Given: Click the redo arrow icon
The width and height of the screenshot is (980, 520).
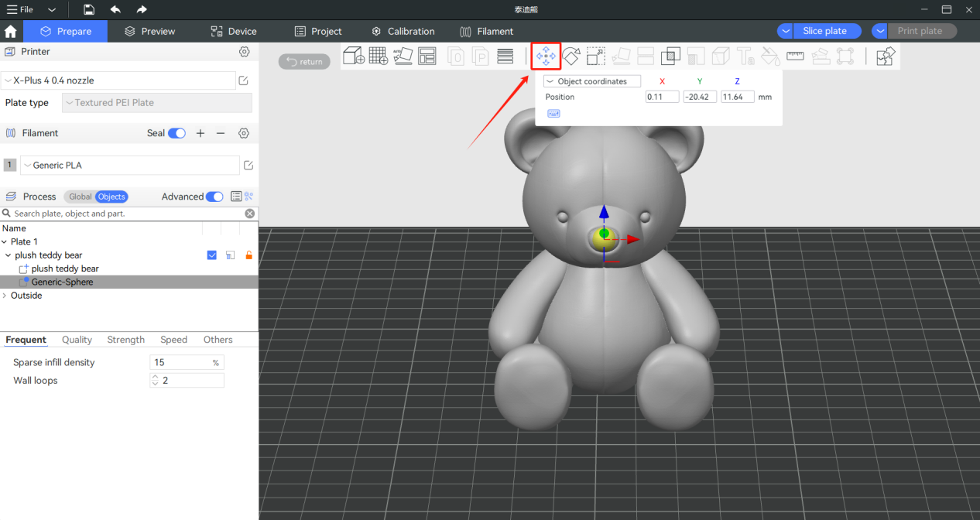Looking at the screenshot, I should click(141, 9).
